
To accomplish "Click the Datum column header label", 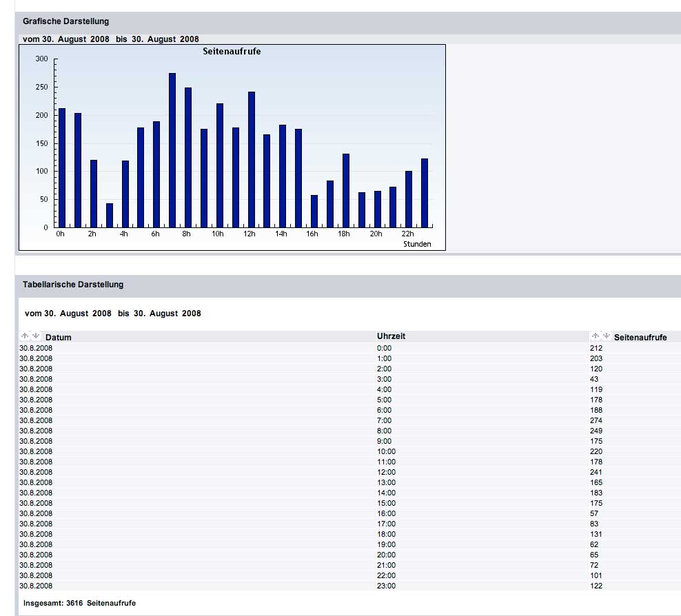I will (59, 338).
